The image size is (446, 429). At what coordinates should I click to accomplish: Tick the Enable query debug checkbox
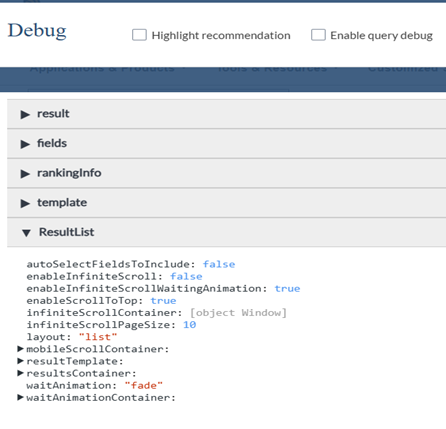coord(318,35)
